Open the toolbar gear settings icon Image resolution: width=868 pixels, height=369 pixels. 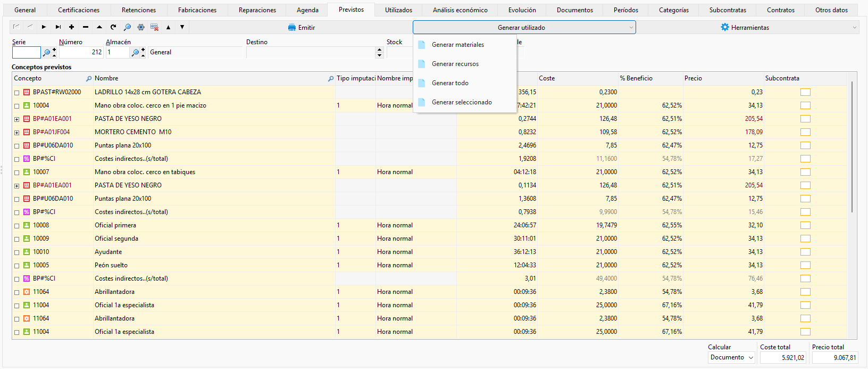141,27
